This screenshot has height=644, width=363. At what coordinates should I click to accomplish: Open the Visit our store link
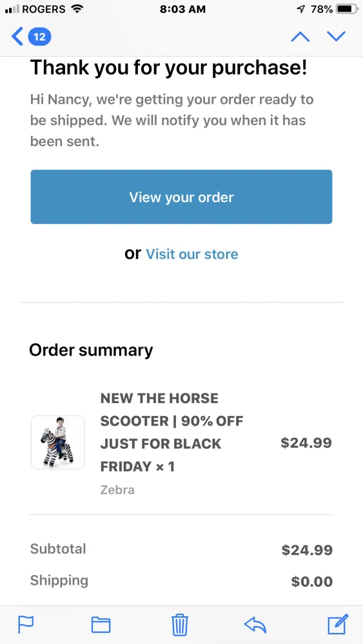[x=192, y=254]
